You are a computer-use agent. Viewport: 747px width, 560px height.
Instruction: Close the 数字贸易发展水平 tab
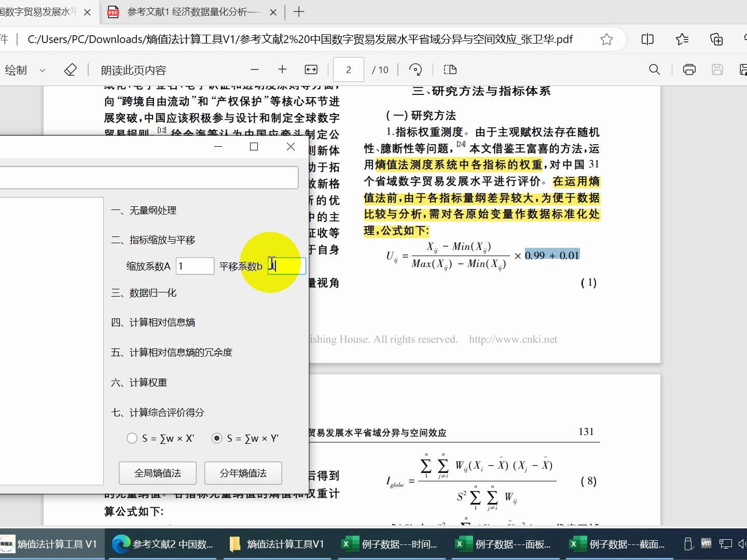[x=88, y=12]
